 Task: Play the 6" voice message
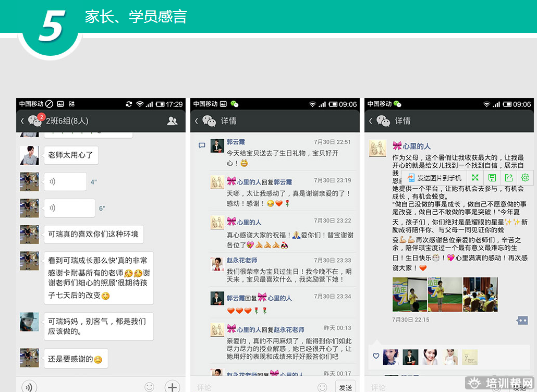pos(69,208)
